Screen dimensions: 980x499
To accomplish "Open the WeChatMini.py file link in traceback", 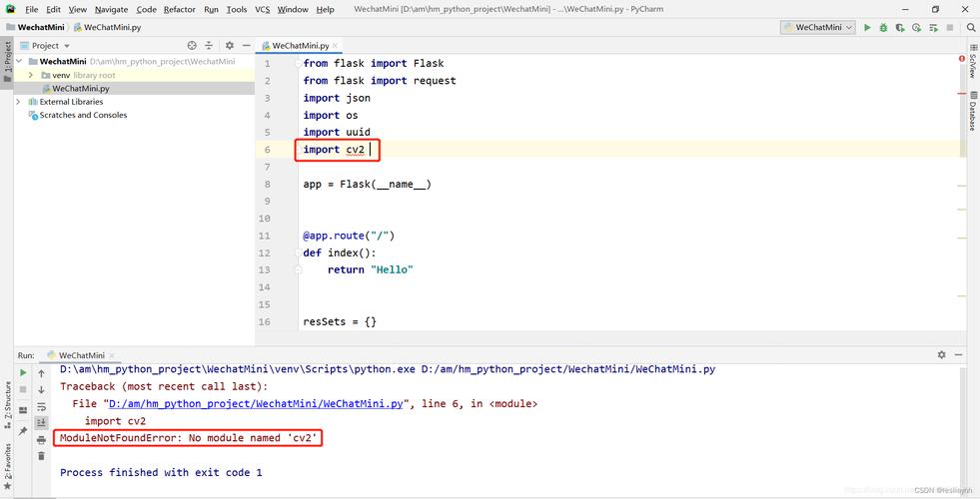I will click(256, 403).
